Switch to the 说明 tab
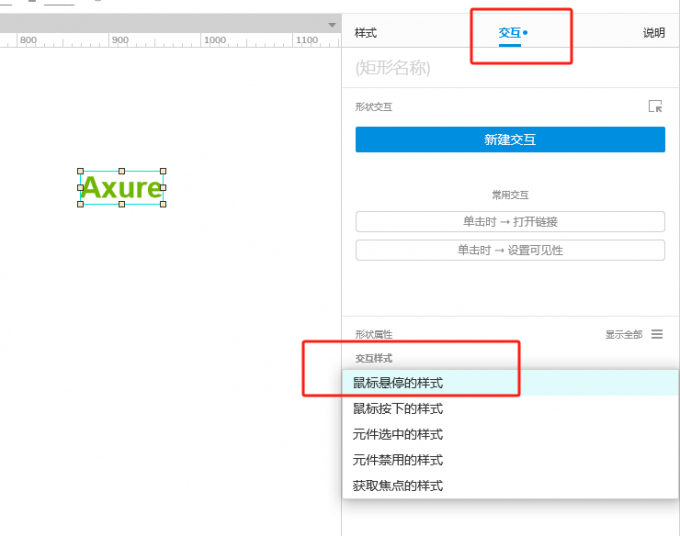 [x=654, y=33]
